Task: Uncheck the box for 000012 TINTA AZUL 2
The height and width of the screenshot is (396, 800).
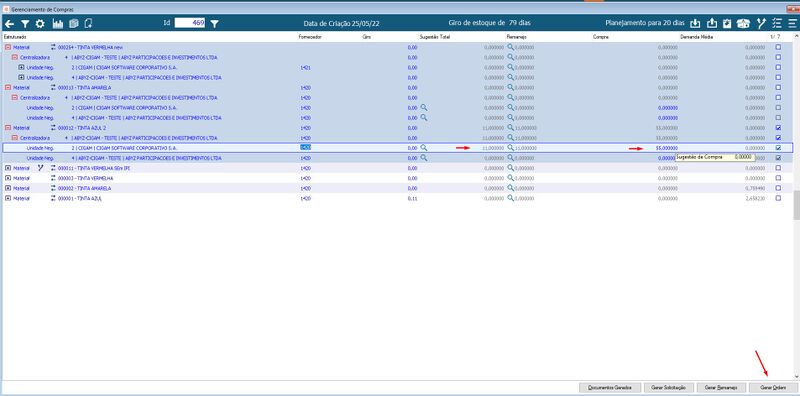Action: [778, 128]
